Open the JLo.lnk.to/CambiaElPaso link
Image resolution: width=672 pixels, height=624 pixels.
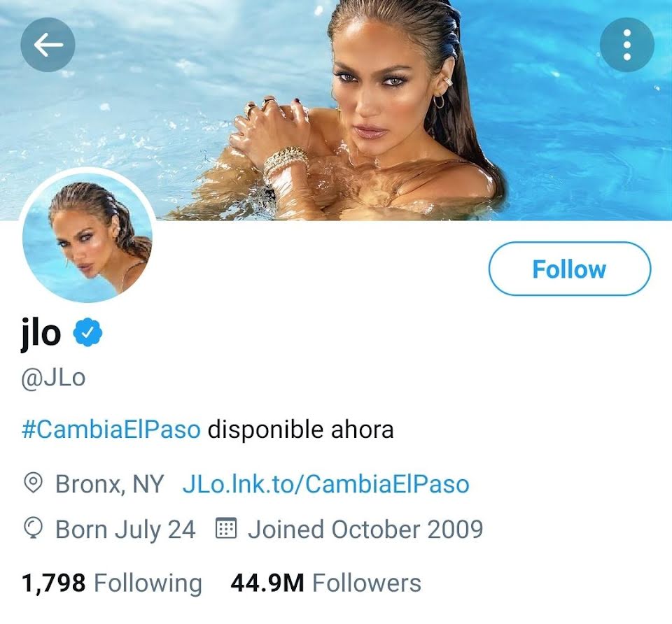[x=326, y=484]
